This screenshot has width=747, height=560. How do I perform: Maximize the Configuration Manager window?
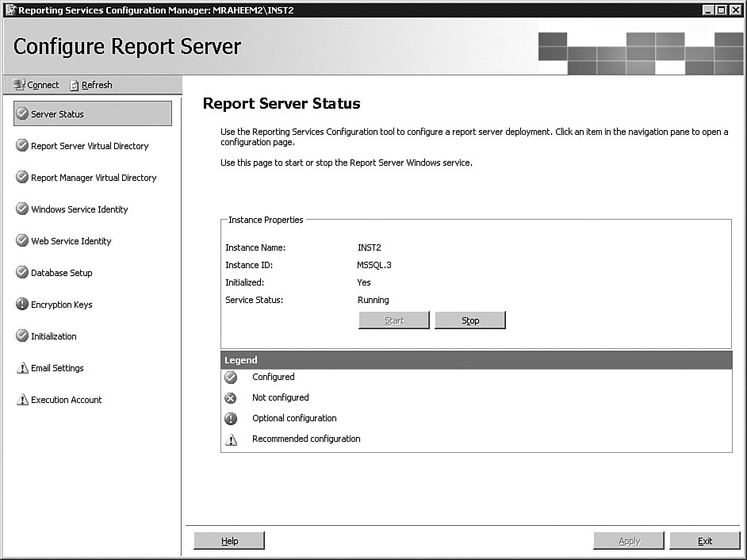click(x=722, y=10)
